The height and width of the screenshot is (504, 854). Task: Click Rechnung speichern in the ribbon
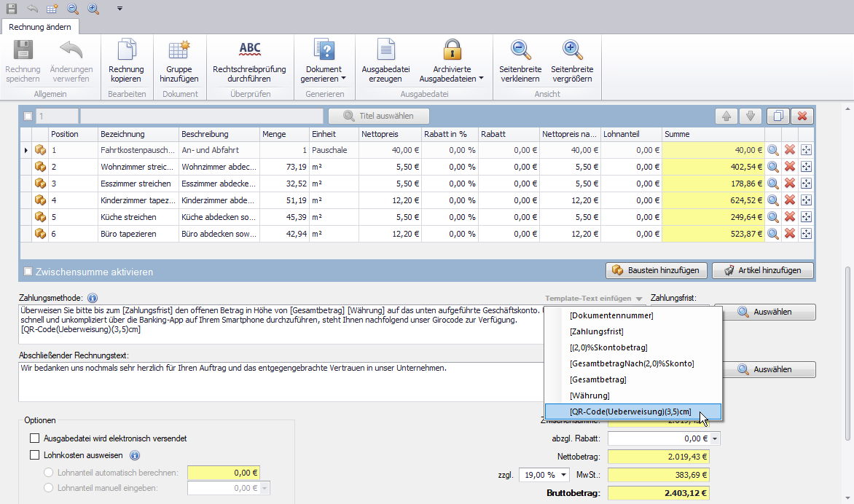pos(23,61)
